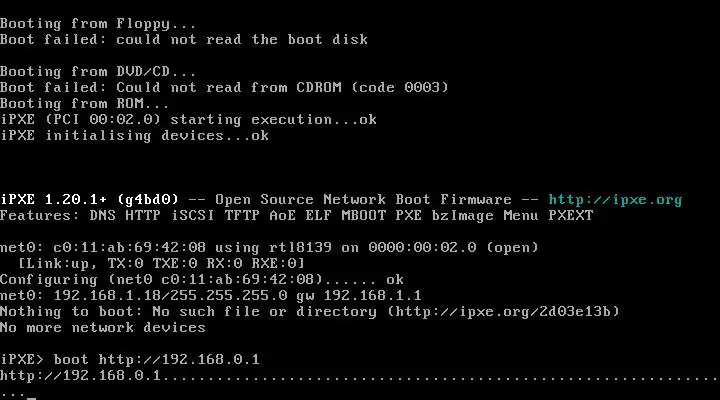Click the Features list line
This screenshot has width=720, height=400.
pyautogui.click(x=297, y=215)
